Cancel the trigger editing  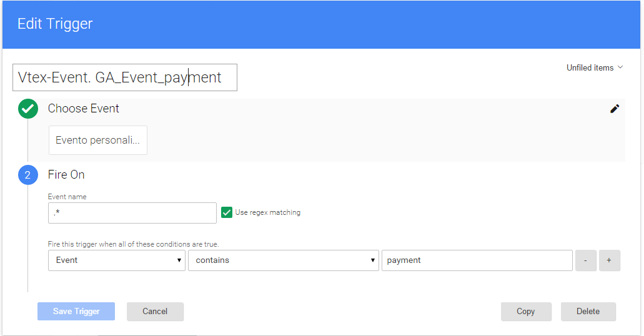[x=155, y=312]
